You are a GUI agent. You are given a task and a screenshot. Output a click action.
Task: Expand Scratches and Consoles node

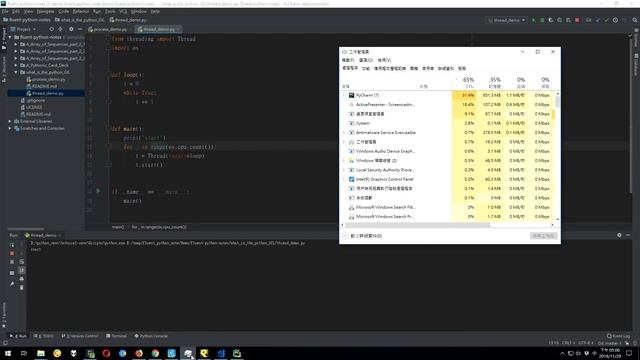point(10,128)
